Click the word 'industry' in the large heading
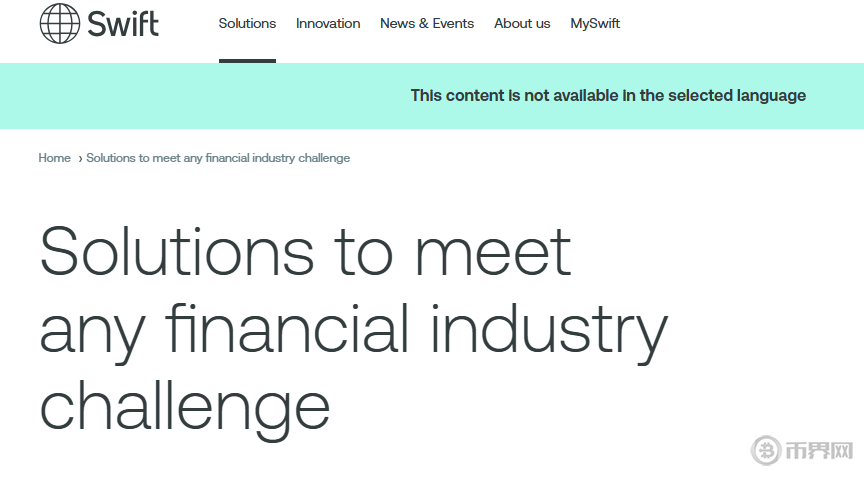Screen dimensions: 864x478 tap(548, 329)
